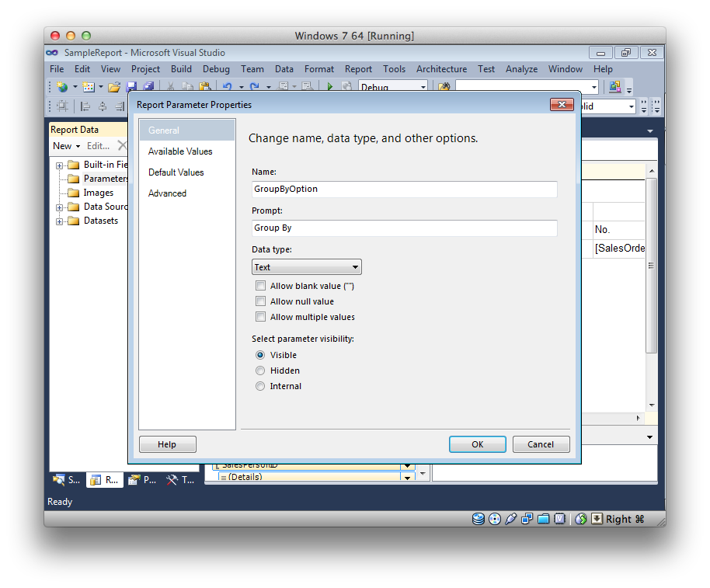Open the Analyze menu
This screenshot has height=588, width=710.
(x=522, y=69)
